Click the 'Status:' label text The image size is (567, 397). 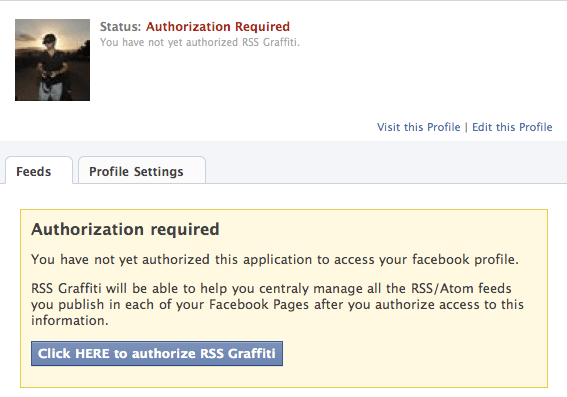[120, 26]
